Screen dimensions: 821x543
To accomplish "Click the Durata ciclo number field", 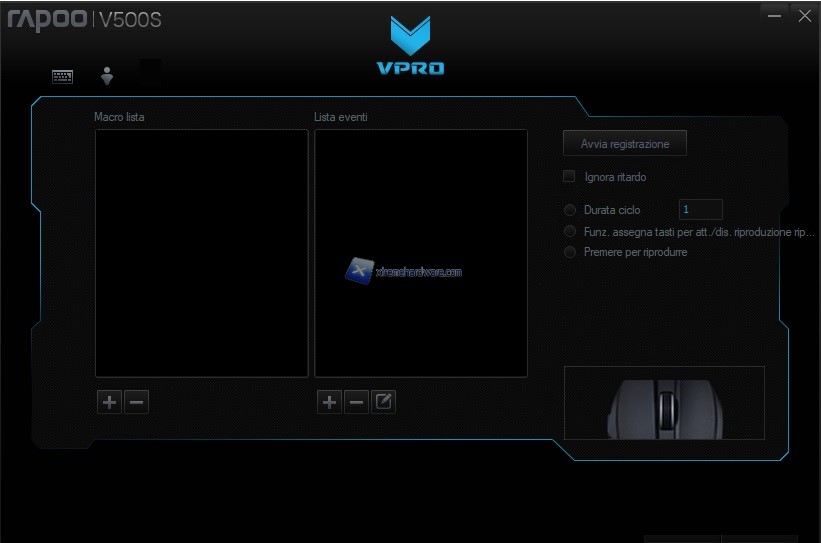I will (700, 210).
